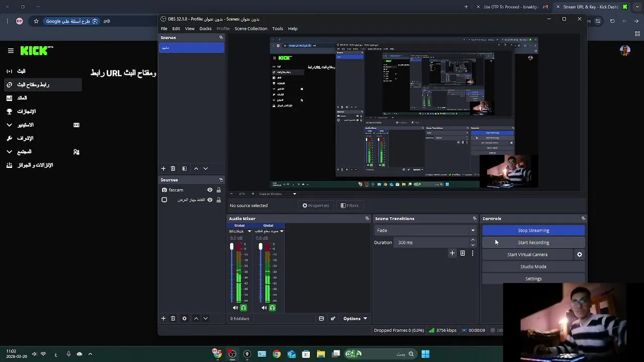Lock the fascam source

218,190
